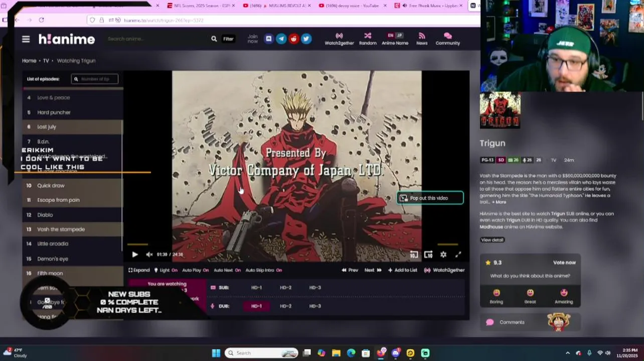Viewport: 644px width, 361px height.
Task: Toggle Auto Play On setting
Action: (195, 270)
